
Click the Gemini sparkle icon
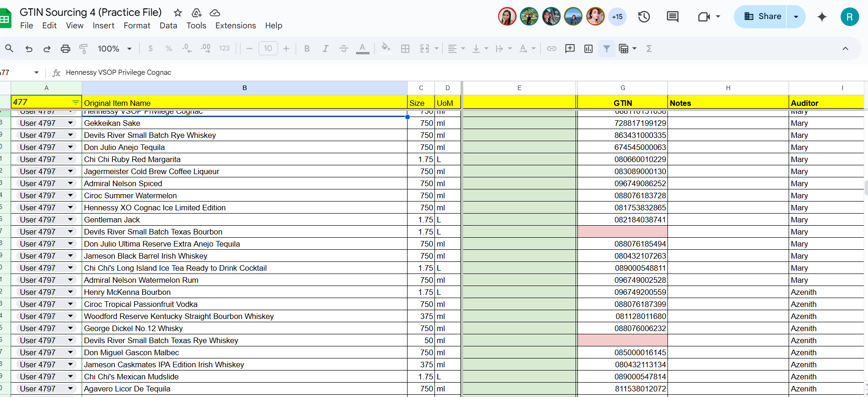[822, 17]
